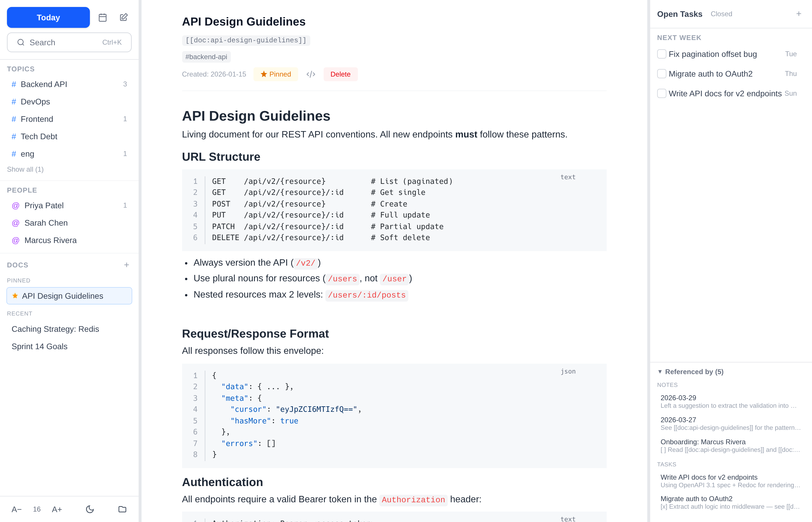Open the folder icon in bottom bar
The height and width of the screenshot is (522, 812).
[122, 509]
